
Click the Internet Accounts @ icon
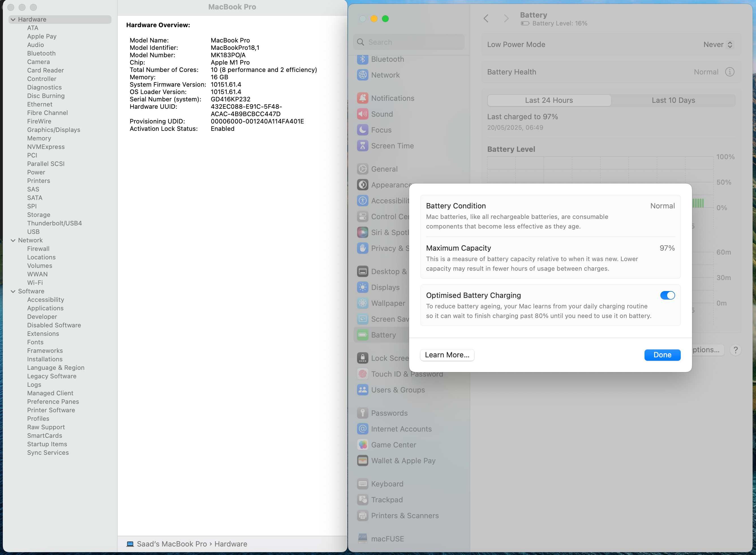(x=362, y=429)
